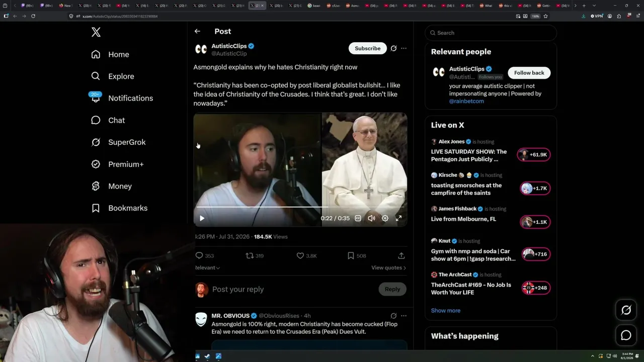Screen dimensions: 644x362
Task: Open Money in the sidebar
Action: [x=111, y=186]
